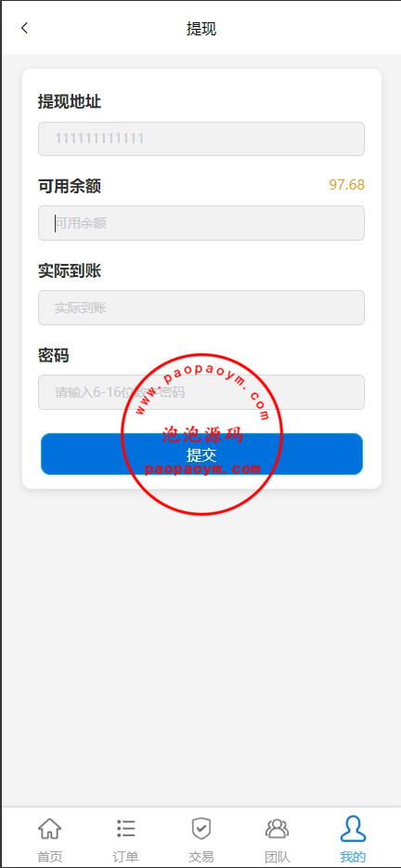This screenshot has height=868, width=401.
Task: Select the 交易 shield checkmark icon
Action: click(x=200, y=829)
